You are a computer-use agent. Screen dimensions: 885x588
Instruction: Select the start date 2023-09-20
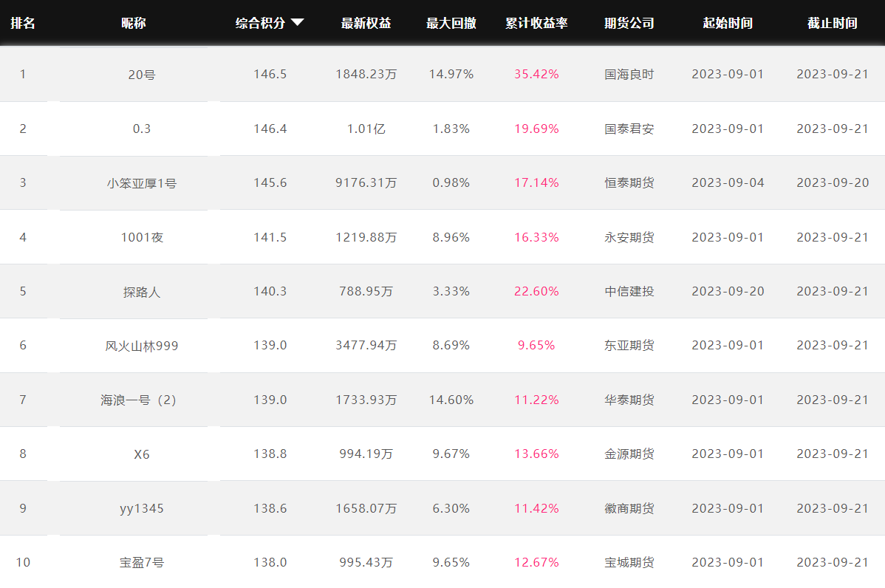point(728,291)
